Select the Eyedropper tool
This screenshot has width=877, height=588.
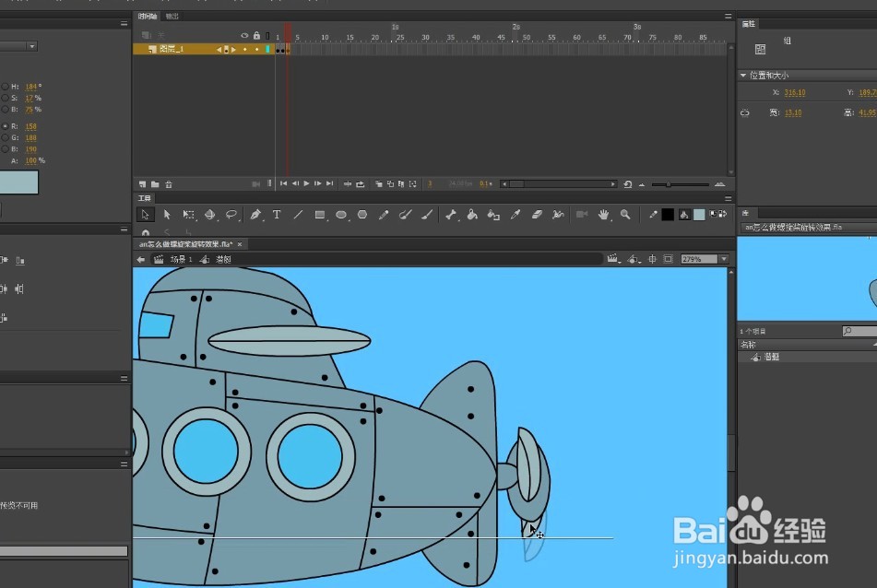[516, 215]
